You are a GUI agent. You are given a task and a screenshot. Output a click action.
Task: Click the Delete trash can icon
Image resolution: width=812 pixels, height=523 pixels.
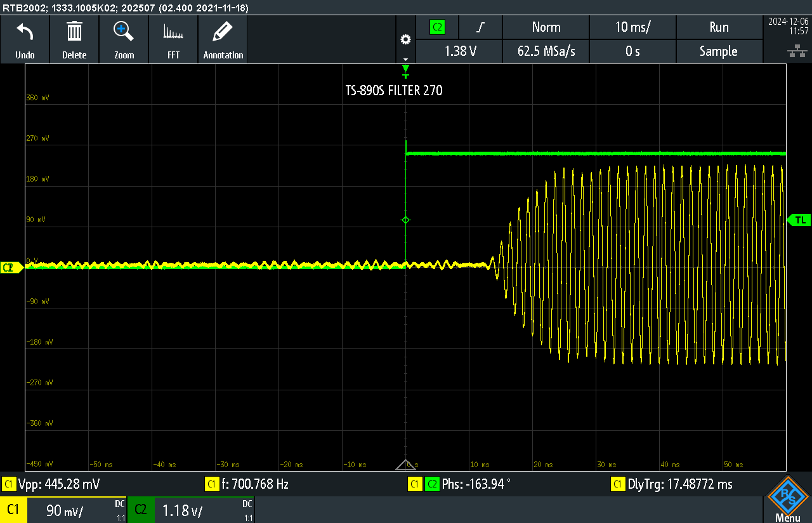(x=74, y=39)
